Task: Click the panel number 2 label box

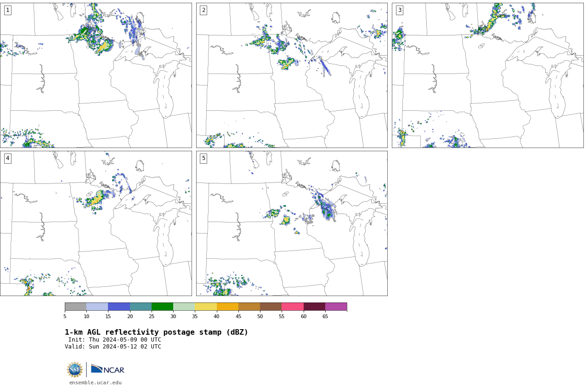Action: (204, 10)
